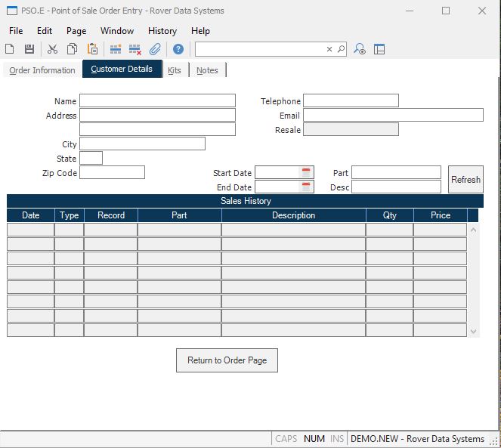Switch to the Order Information tab
Screen dimensions: 501x448
tap(42, 70)
